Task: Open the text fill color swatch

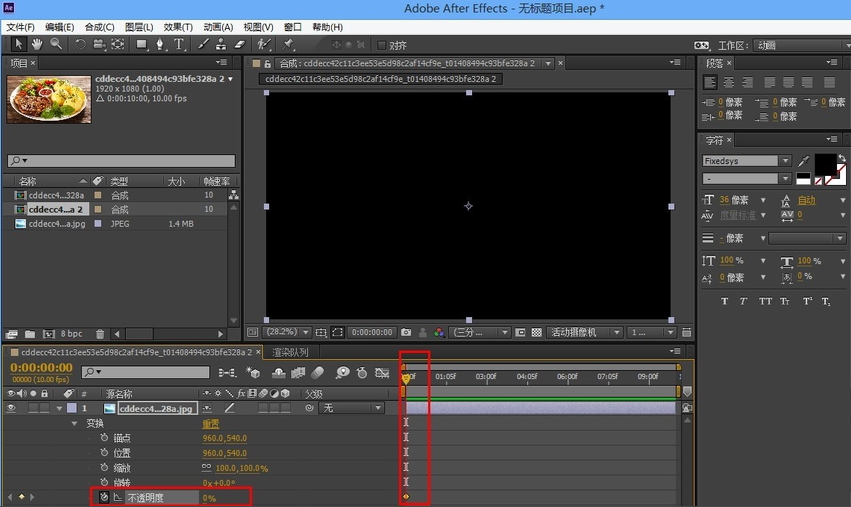Action: pyautogui.click(x=825, y=163)
